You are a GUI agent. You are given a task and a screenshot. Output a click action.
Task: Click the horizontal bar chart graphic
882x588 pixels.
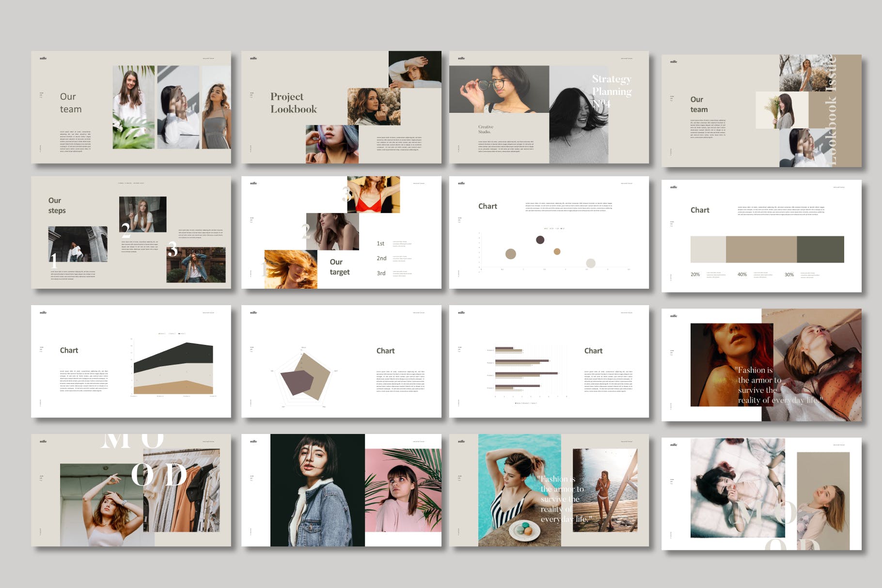526,369
